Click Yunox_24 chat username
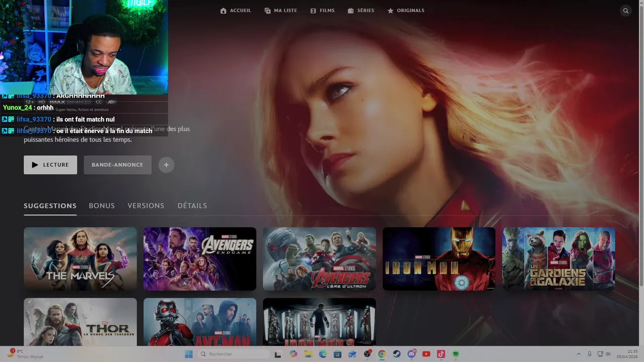Screen dimensions: 644x362 [x=18, y=108]
